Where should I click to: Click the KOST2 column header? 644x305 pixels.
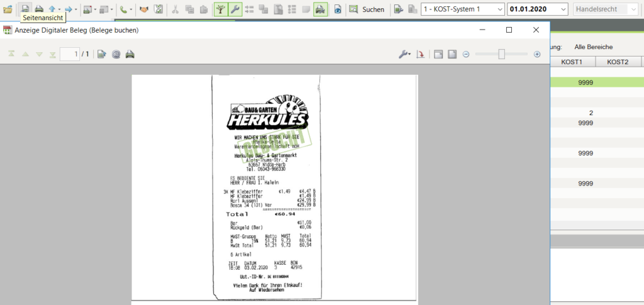point(618,62)
